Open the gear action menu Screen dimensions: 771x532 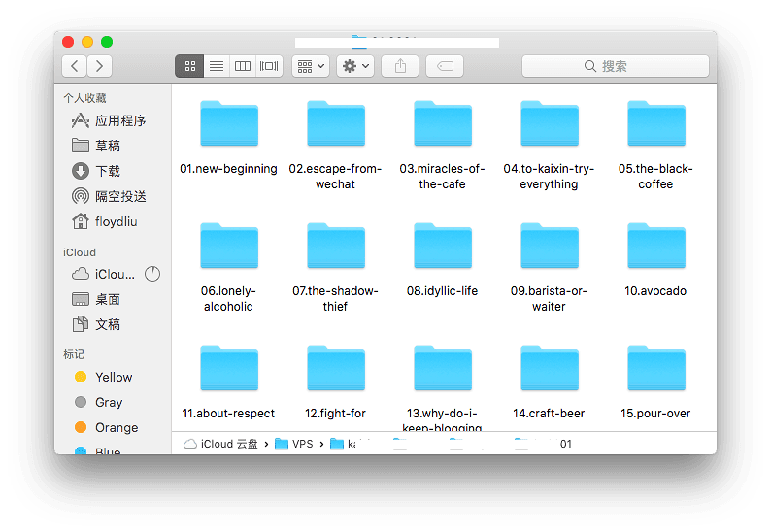(x=354, y=66)
